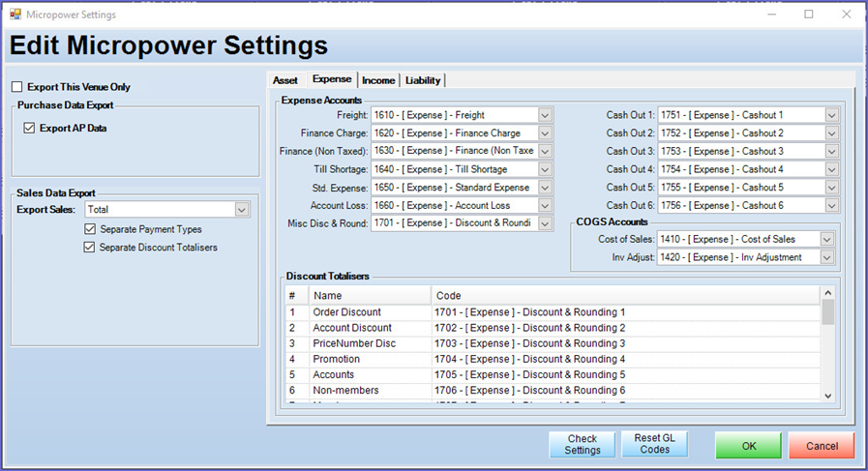This screenshot has width=868, height=471.
Task: Click the Name column header
Action: [370, 296]
